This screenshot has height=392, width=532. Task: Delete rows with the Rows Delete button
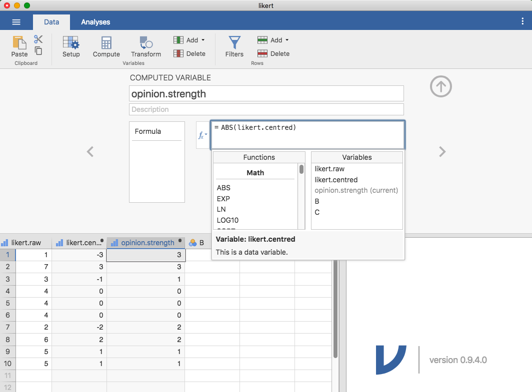coord(273,53)
